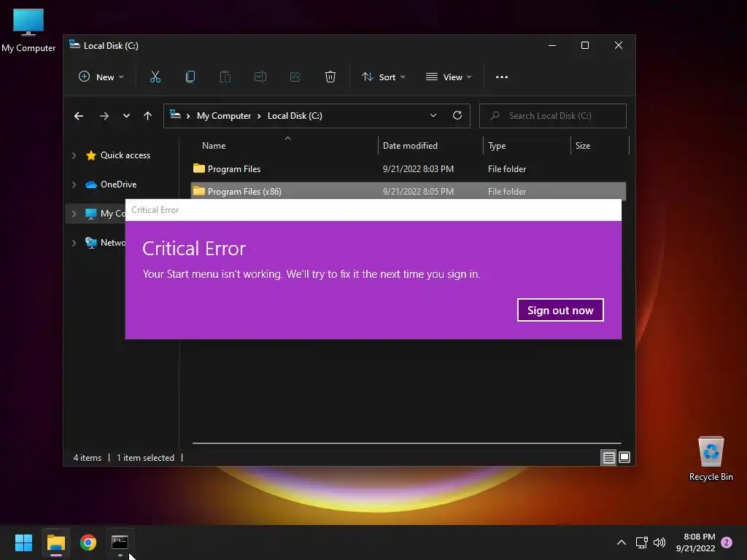747x560 pixels.
Task: Launch Google Chrome from the taskbar
Action: click(x=88, y=542)
